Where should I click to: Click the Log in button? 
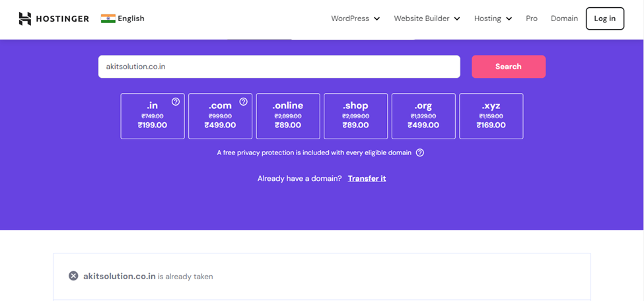604,18
